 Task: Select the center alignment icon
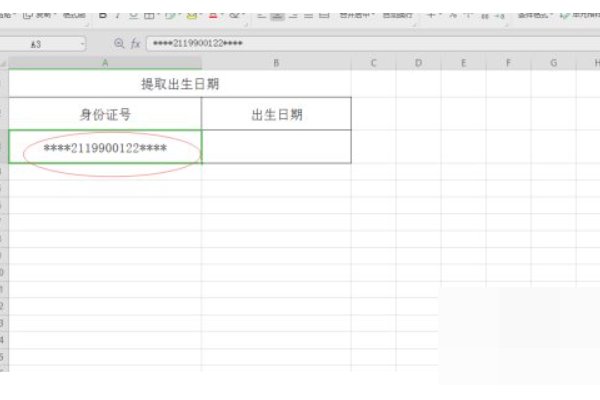(277, 16)
